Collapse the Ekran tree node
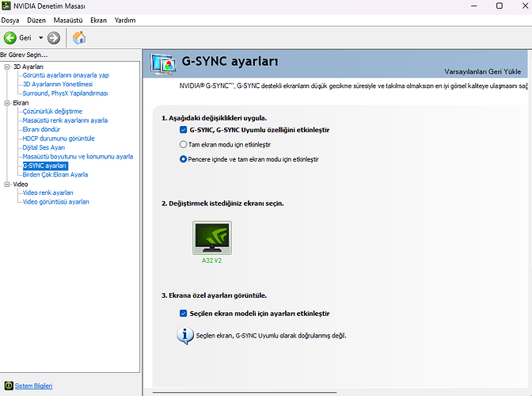Screen dimensions: 532x396 click(6, 103)
